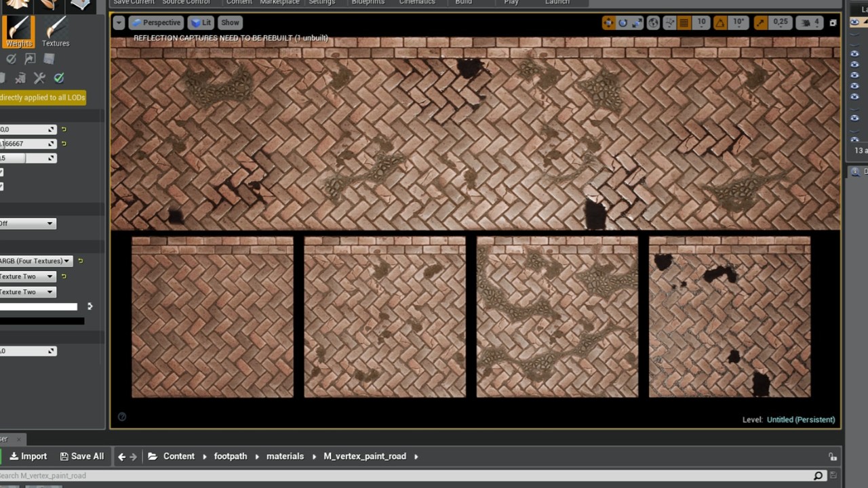Click the content browser search field

pos(407,476)
